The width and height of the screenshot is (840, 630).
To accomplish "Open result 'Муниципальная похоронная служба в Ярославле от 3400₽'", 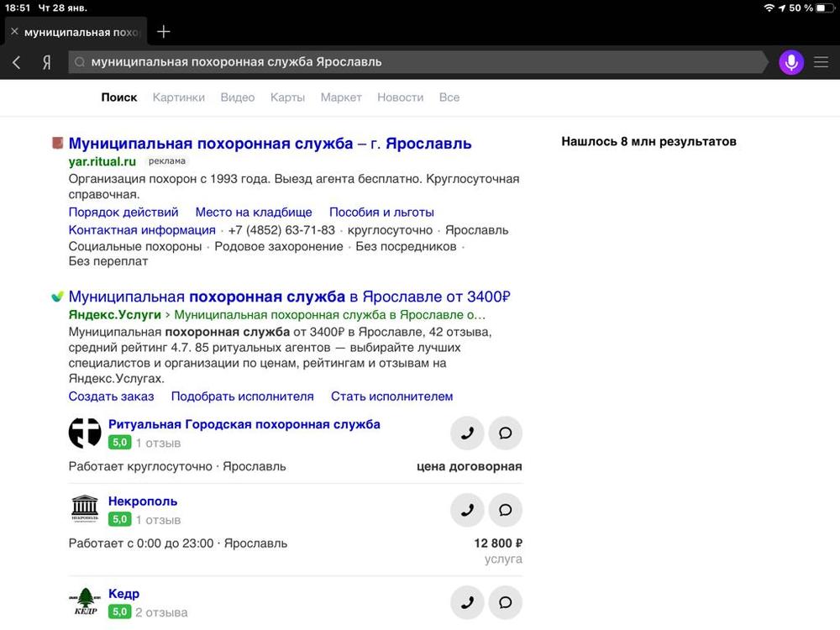I will (x=289, y=297).
